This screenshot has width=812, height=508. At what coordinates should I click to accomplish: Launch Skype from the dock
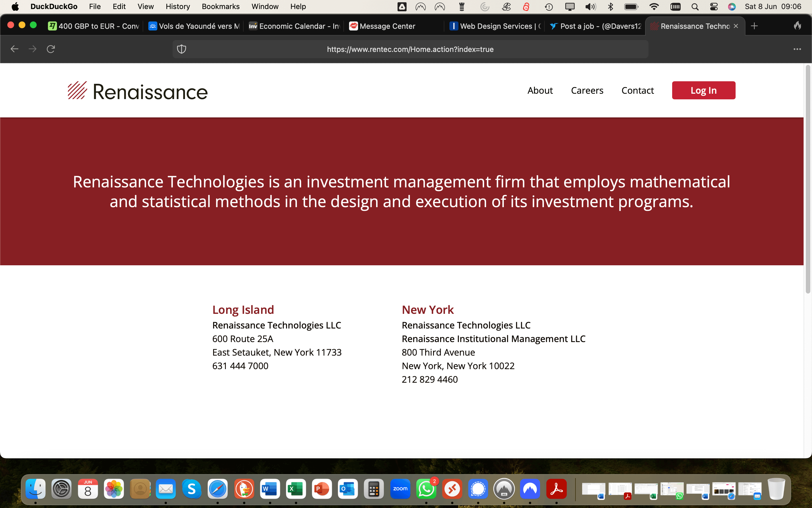click(x=192, y=489)
